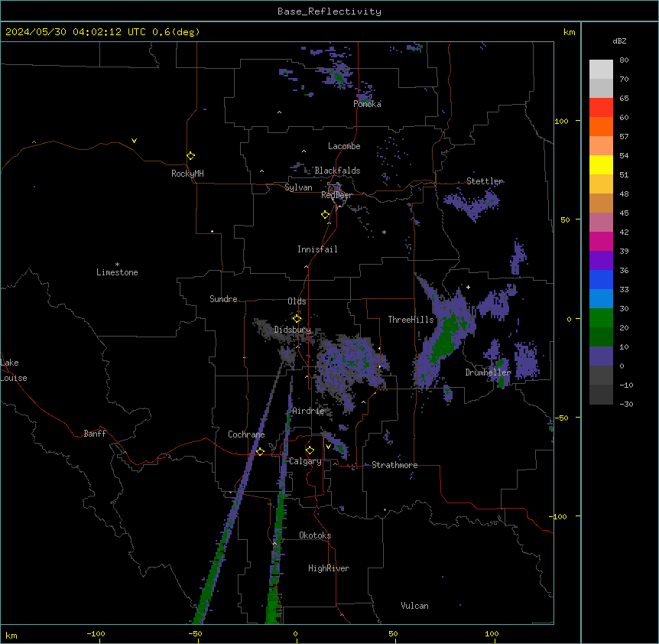Click the Calgary city label
This screenshot has height=644, width=659.
click(x=305, y=461)
